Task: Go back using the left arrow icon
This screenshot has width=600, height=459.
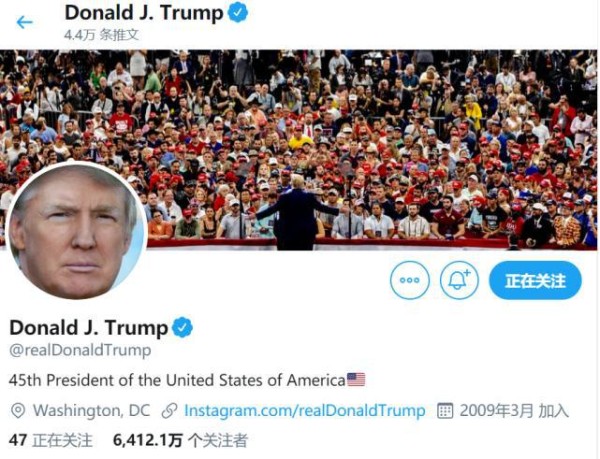Action: tap(24, 22)
